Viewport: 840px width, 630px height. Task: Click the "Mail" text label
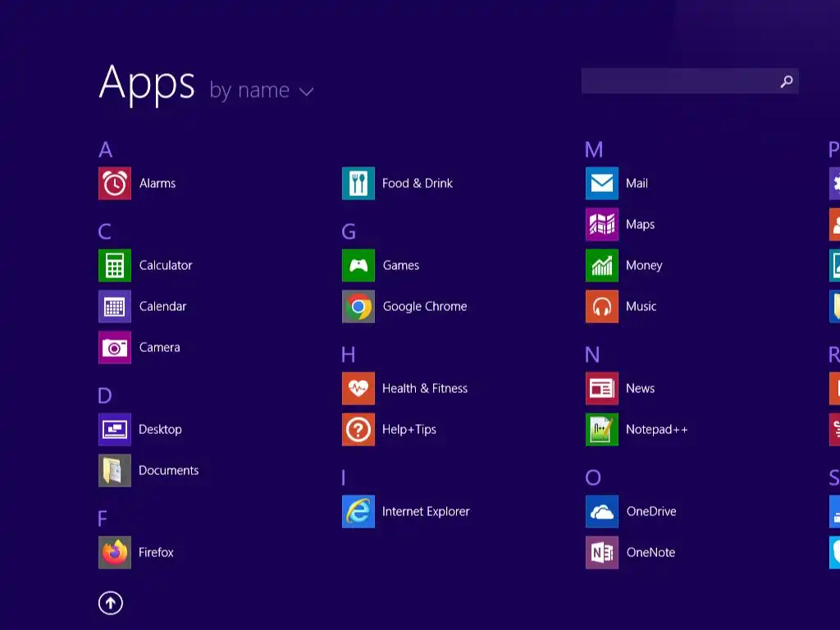[637, 183]
